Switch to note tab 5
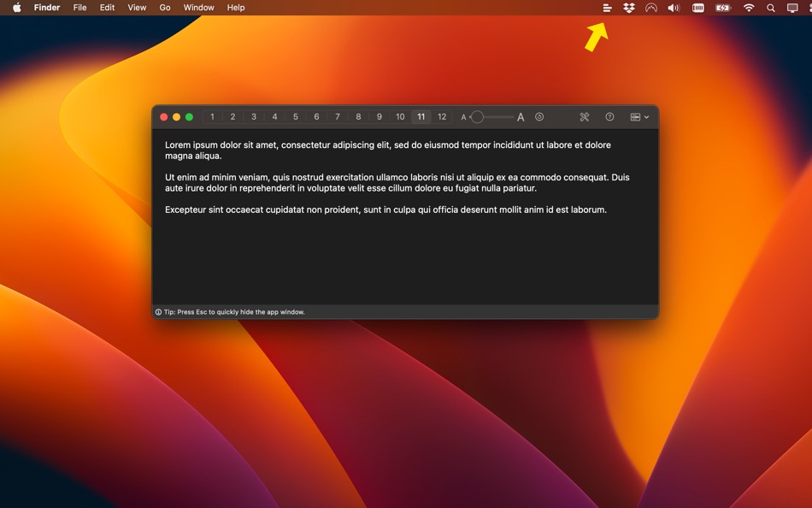 coord(295,117)
